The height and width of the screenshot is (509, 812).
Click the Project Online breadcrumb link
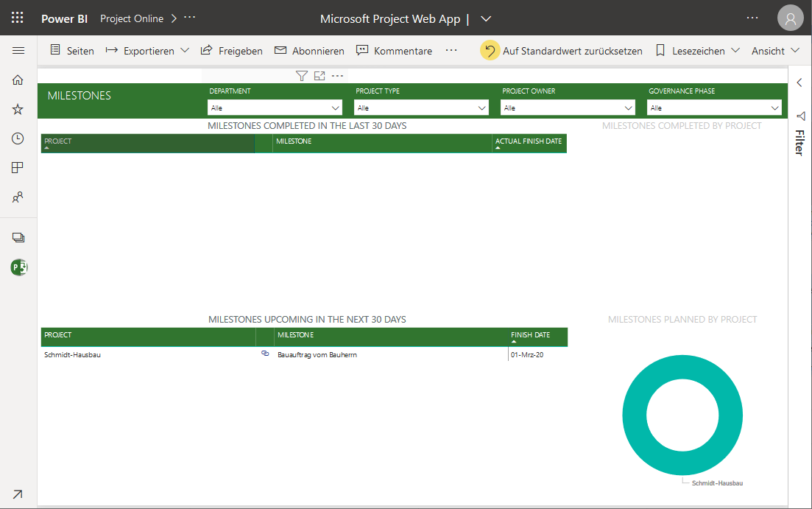point(132,18)
